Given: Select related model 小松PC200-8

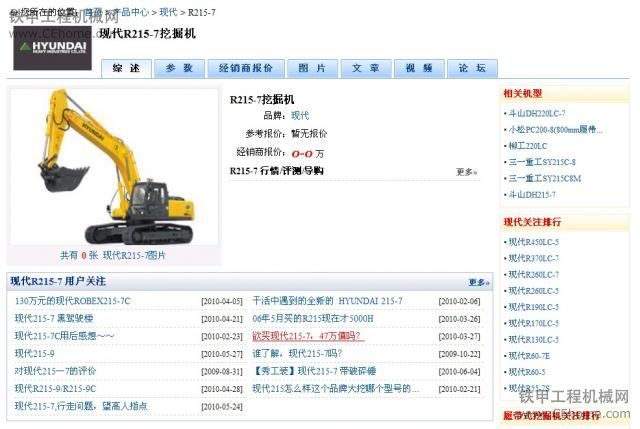Looking at the screenshot, I should coord(556,130).
